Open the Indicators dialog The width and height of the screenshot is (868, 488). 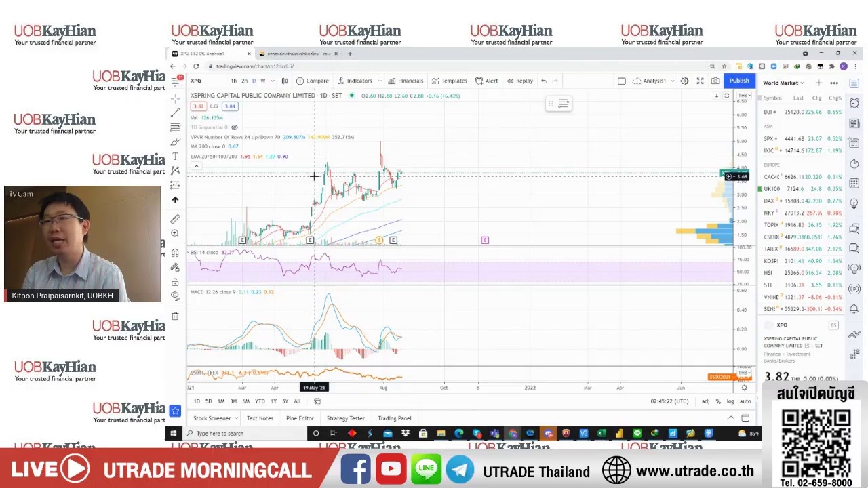point(355,81)
